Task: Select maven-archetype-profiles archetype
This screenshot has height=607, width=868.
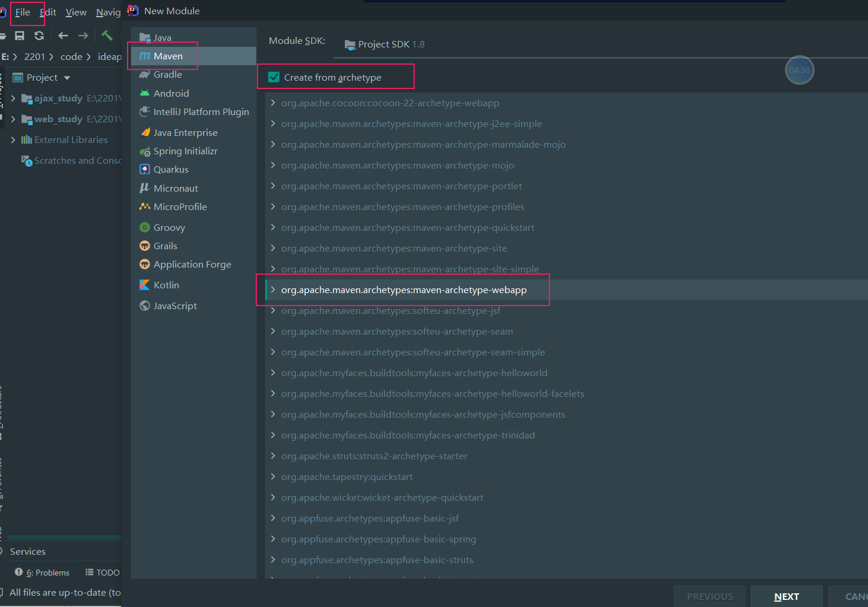Action: 403,206
